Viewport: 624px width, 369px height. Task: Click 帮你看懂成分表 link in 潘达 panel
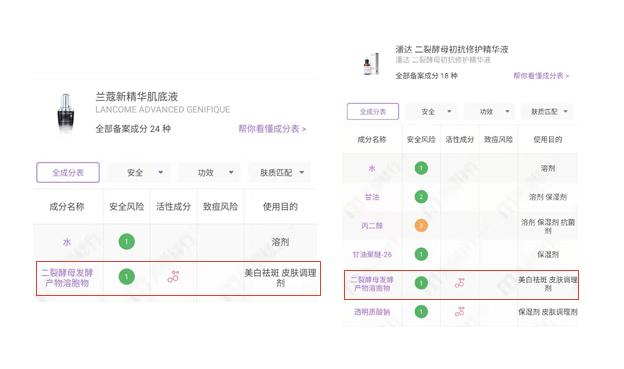tap(541, 76)
